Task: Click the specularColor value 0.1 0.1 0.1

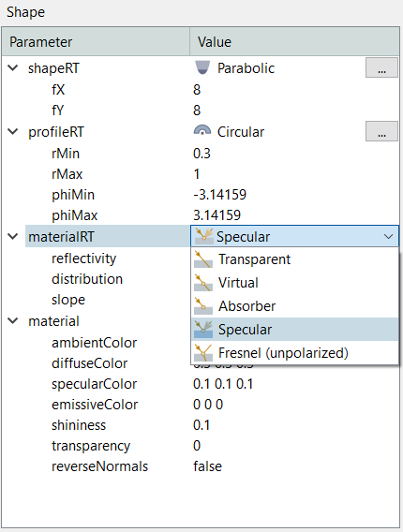Action: [x=223, y=384]
